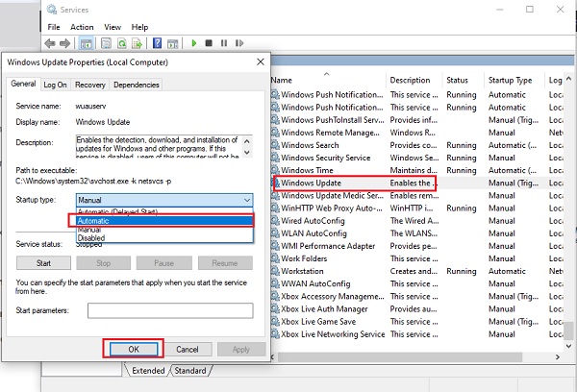Open the blue Help toolbar icon
This screenshot has width=577, height=392.
tap(157, 43)
